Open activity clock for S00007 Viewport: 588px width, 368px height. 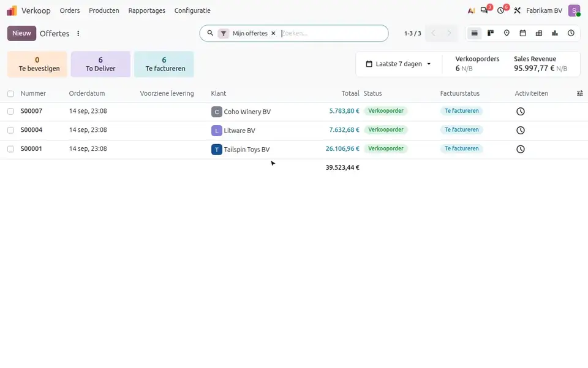click(x=521, y=112)
